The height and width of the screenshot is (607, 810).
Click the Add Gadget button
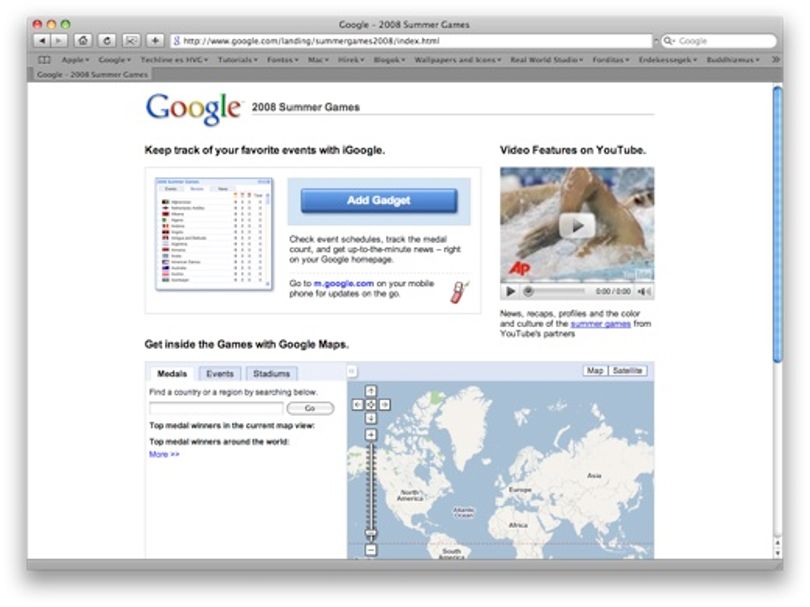[379, 200]
